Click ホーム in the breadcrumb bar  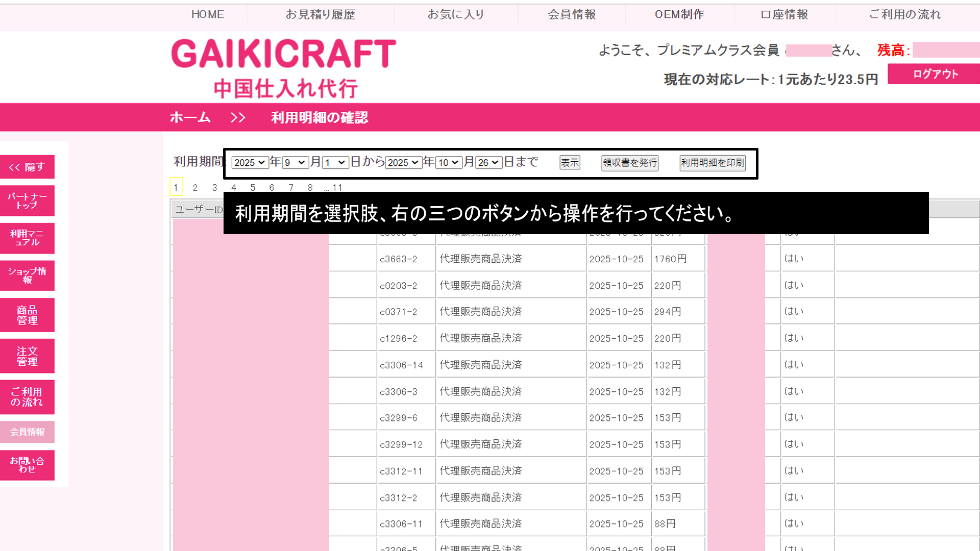coord(190,117)
